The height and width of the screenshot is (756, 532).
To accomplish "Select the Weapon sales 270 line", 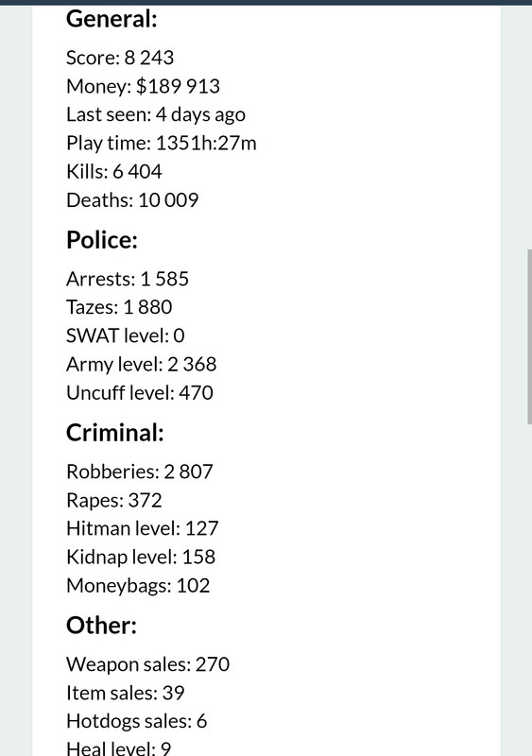I will tap(147, 665).
